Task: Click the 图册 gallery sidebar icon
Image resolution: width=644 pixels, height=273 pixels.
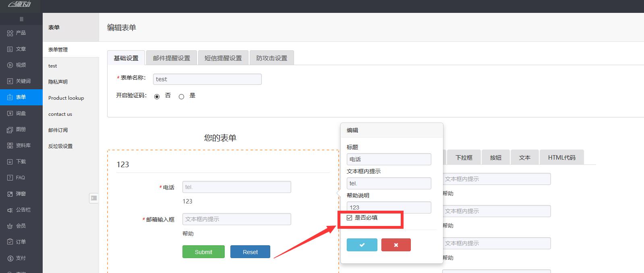Action: click(10, 129)
